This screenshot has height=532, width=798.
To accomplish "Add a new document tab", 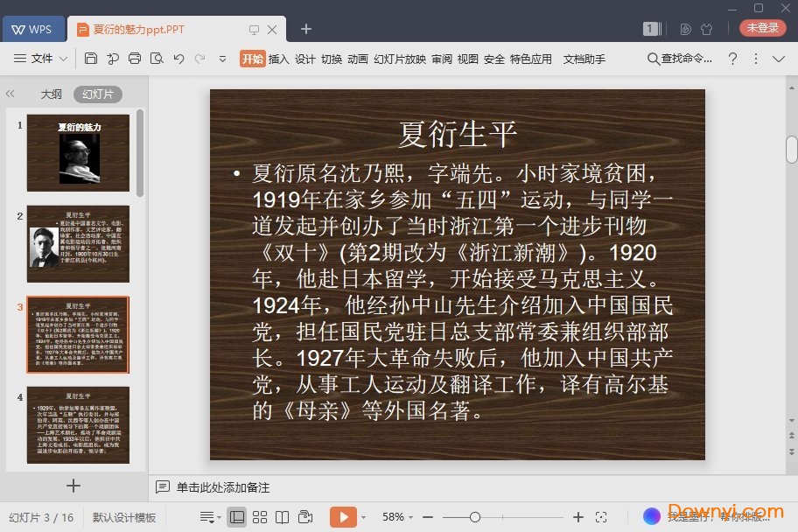I will pyautogui.click(x=306, y=29).
